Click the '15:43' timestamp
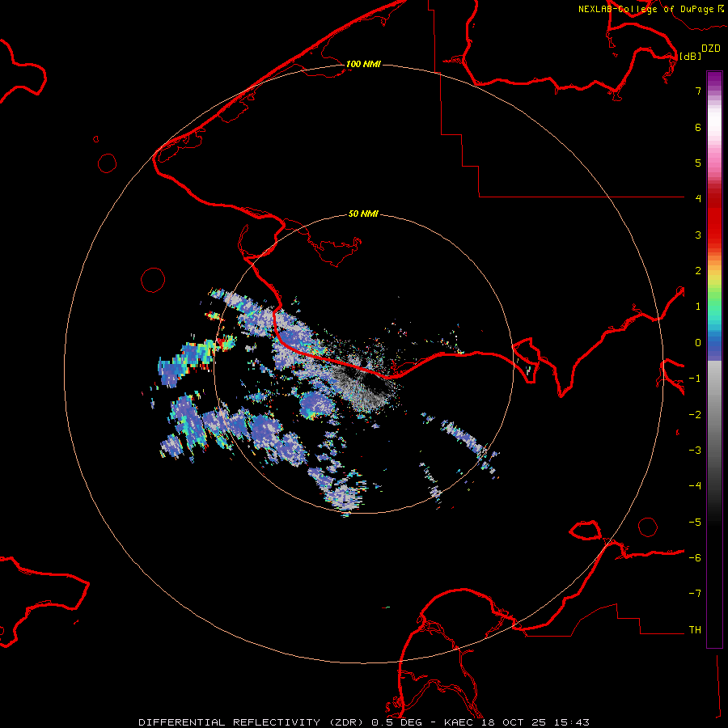This screenshot has height=728, width=728. [571, 722]
